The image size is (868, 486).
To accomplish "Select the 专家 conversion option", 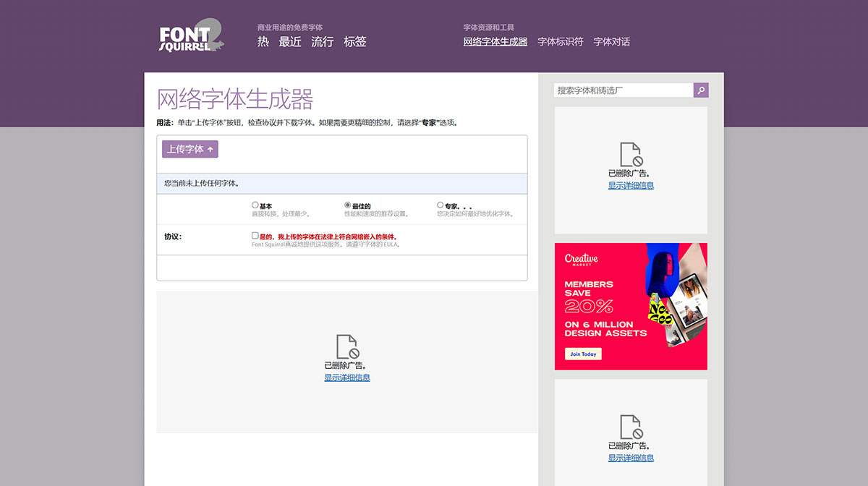I will click(x=441, y=205).
